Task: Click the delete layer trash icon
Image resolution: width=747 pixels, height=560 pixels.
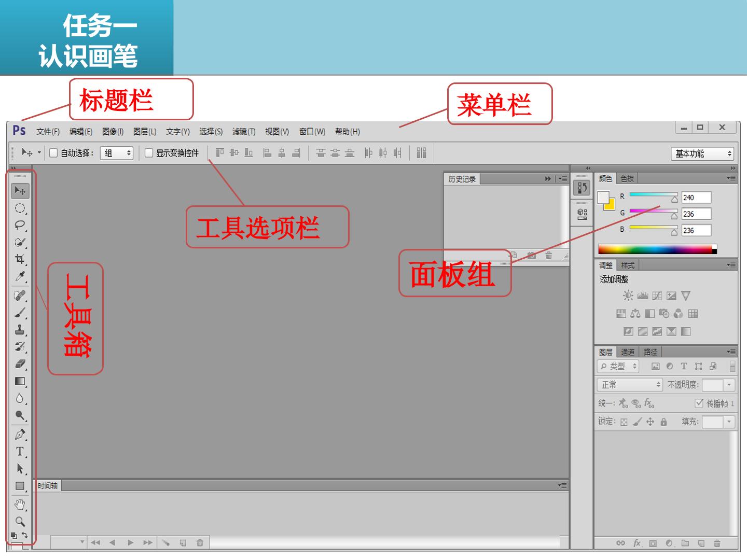Action: pos(717,543)
